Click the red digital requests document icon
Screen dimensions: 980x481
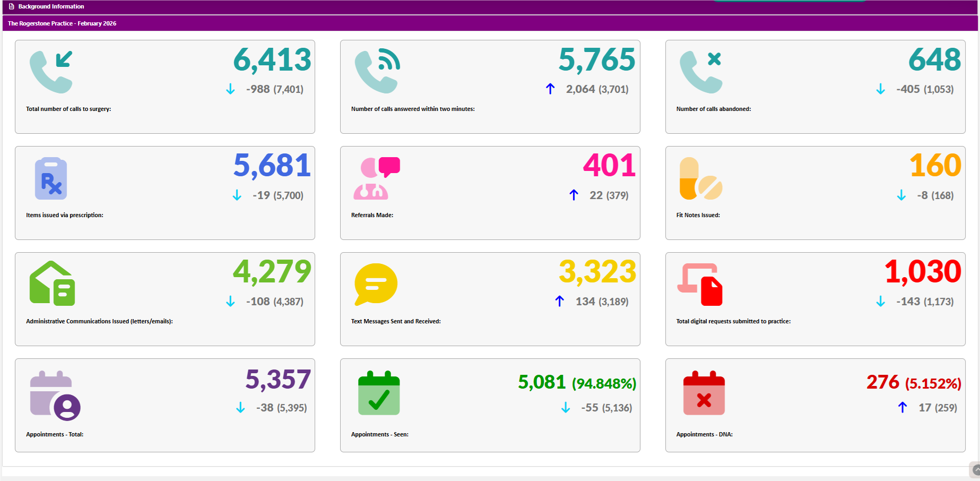click(700, 285)
